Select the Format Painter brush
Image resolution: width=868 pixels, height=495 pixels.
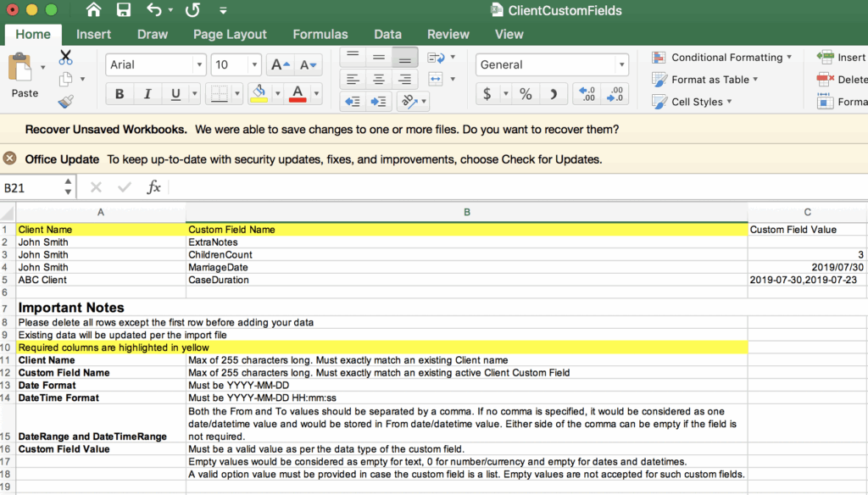coord(66,102)
